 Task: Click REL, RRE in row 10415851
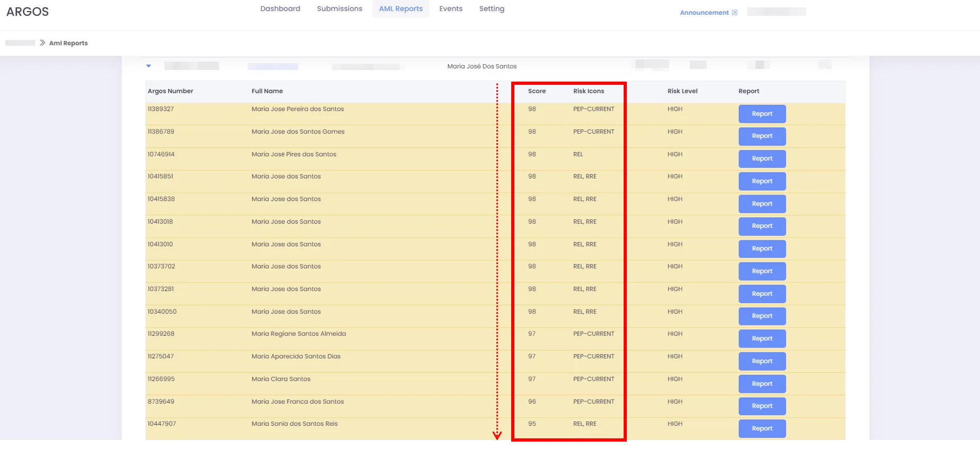point(584,177)
